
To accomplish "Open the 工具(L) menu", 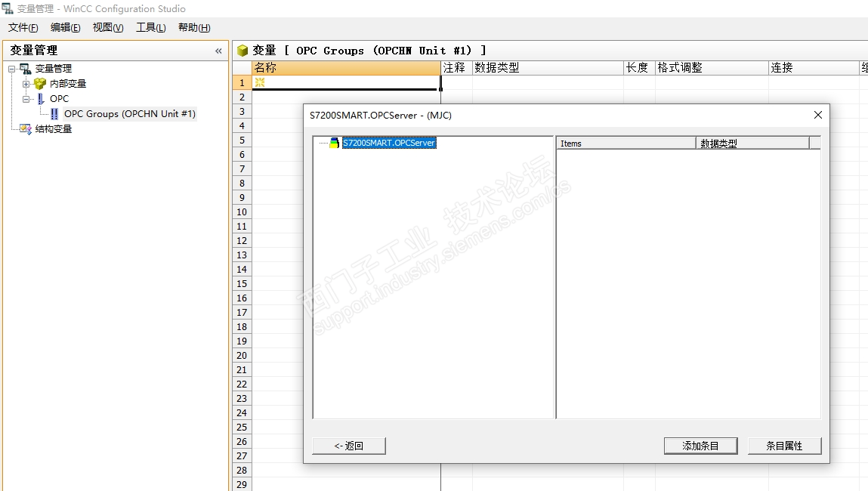I will pyautogui.click(x=150, y=28).
